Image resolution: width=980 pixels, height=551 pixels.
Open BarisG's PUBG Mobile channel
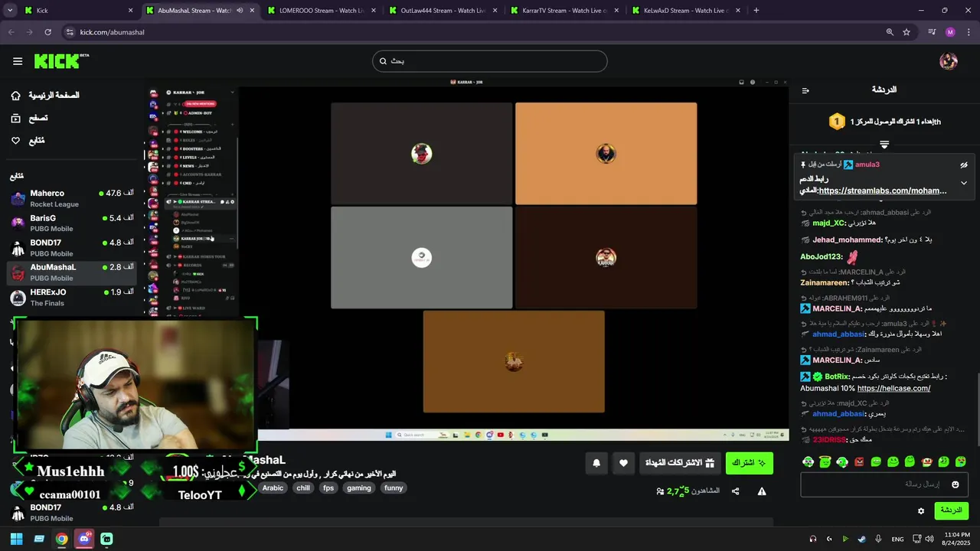pyautogui.click(x=72, y=223)
